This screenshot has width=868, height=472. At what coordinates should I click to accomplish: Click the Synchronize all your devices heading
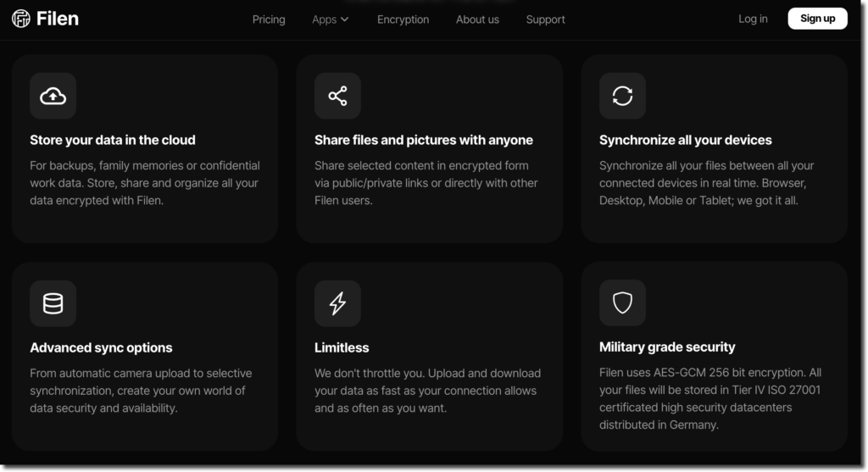685,140
